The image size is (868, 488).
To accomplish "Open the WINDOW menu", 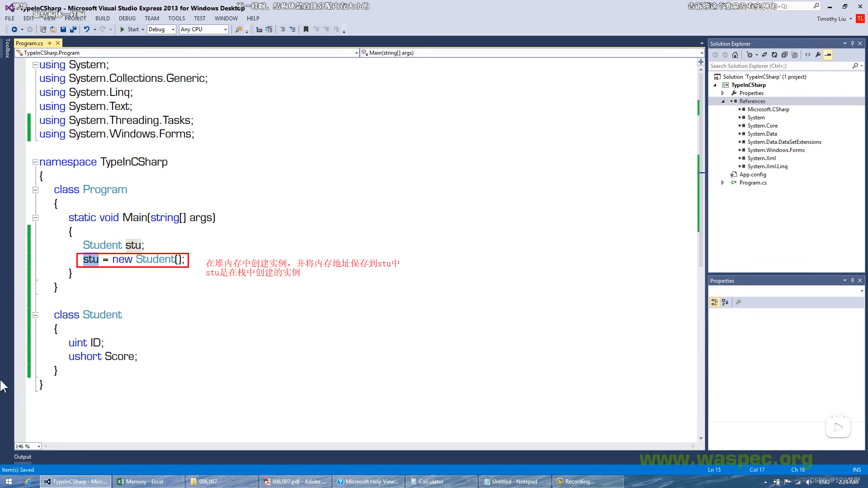I will pos(226,19).
